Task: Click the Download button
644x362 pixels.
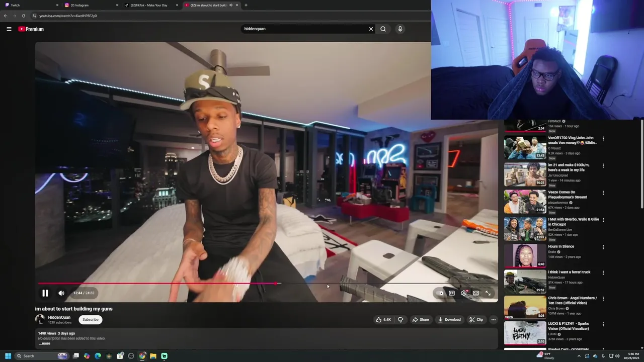Action: pos(449,320)
